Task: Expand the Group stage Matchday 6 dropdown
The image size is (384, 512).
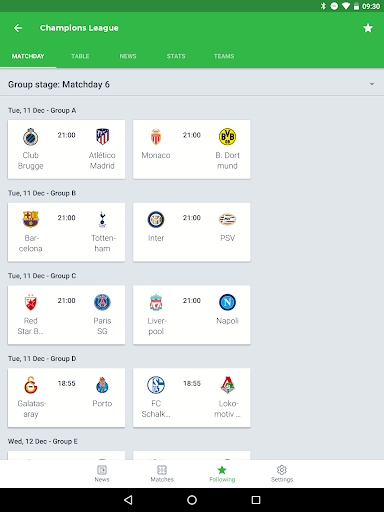Action: click(x=372, y=84)
